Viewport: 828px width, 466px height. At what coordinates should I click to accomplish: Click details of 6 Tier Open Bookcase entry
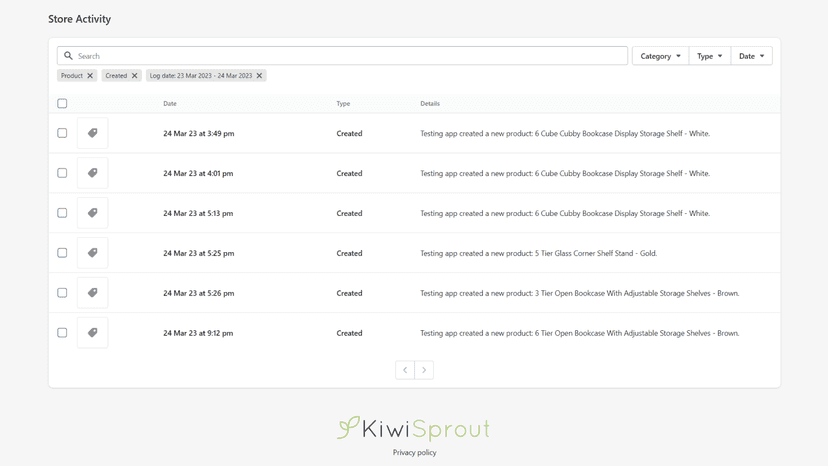coord(580,333)
